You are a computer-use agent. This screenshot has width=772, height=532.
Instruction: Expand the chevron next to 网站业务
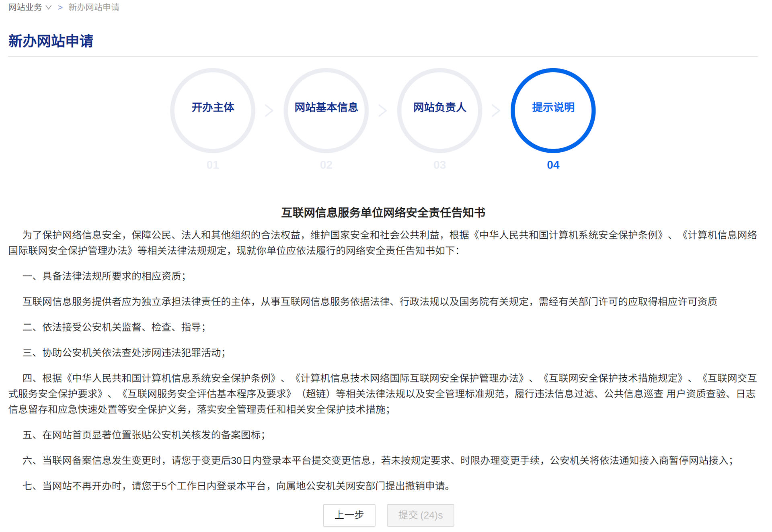coord(49,7)
